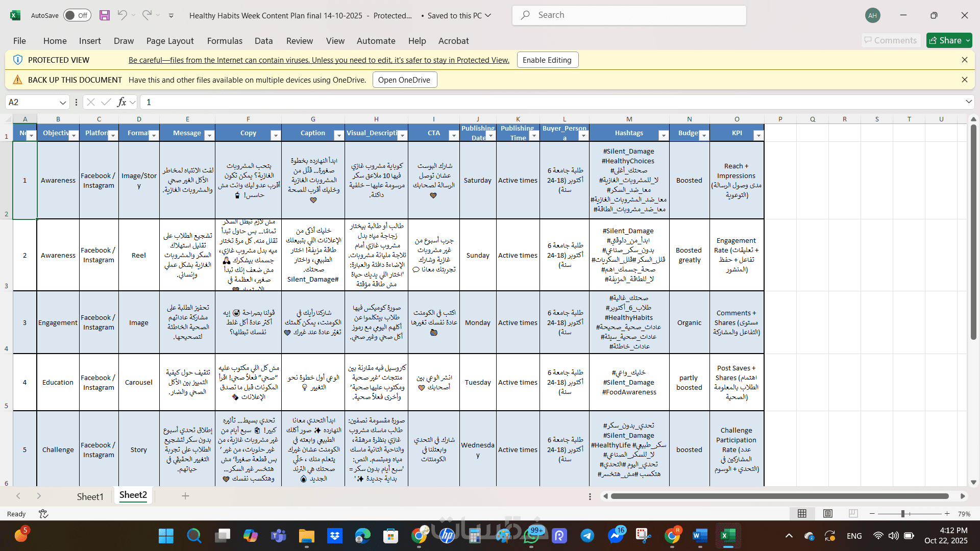Click the accessibility checker status icon
The height and width of the screenshot is (551, 980).
43,514
